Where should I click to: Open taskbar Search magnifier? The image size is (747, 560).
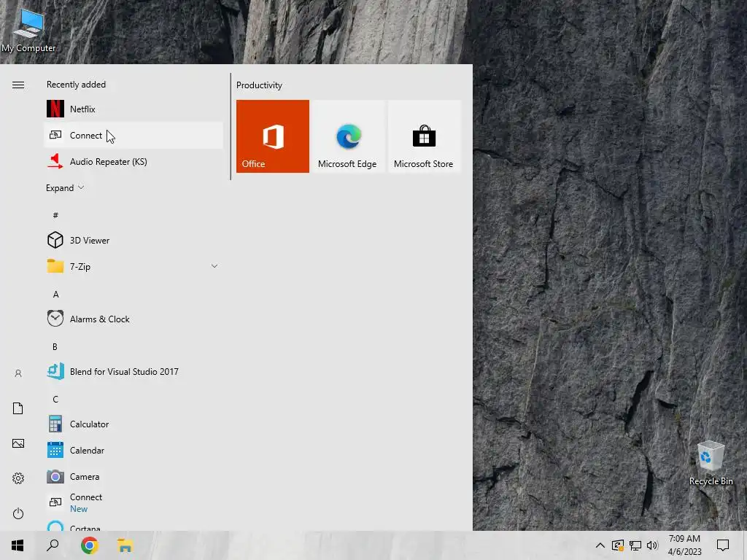pos(53,545)
